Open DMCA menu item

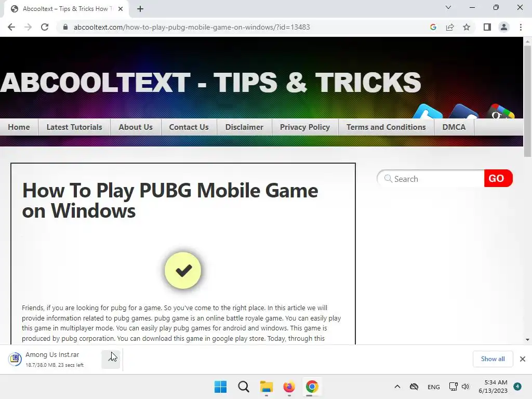pos(454,127)
